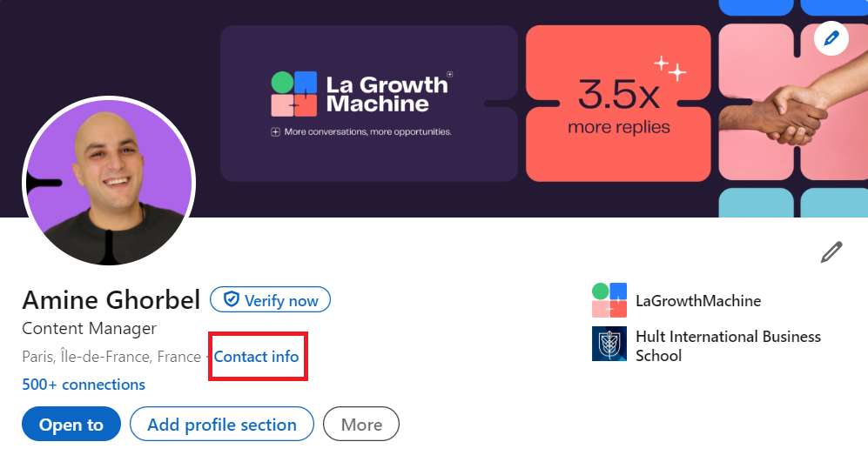Click the gray pencil edit profile icon
This screenshot has width=868, height=462.
coord(831,252)
